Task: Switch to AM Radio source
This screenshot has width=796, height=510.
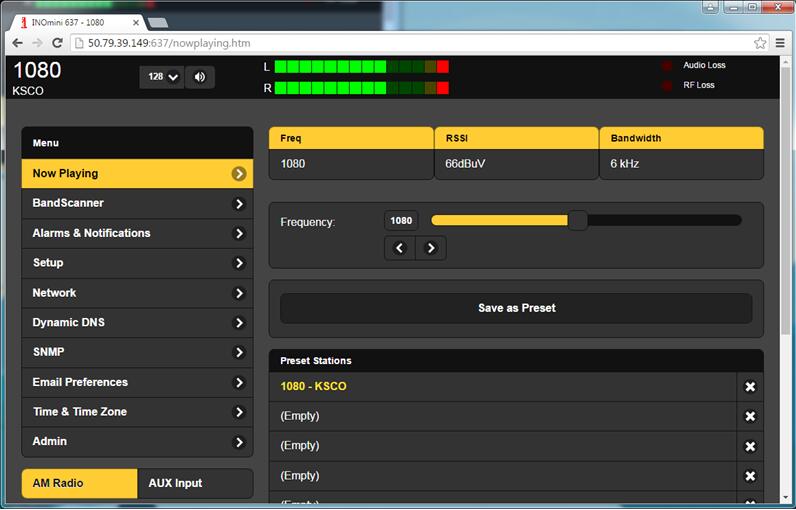Action: [x=79, y=483]
